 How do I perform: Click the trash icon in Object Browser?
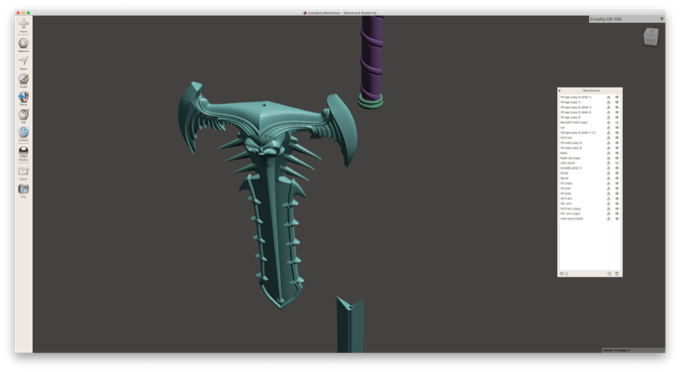point(617,274)
